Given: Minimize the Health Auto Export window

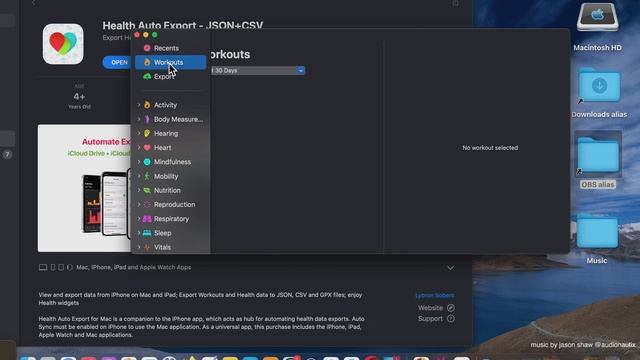Looking at the screenshot, I should pos(146,35).
